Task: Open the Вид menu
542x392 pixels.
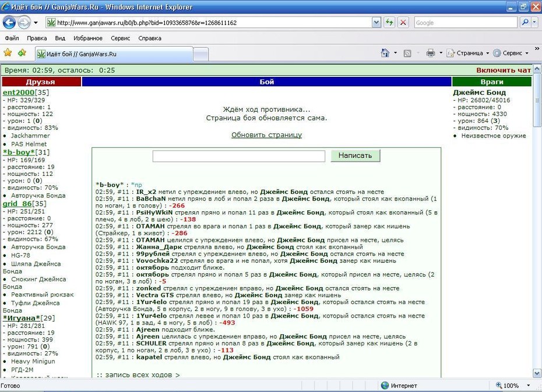Action: tap(60, 38)
